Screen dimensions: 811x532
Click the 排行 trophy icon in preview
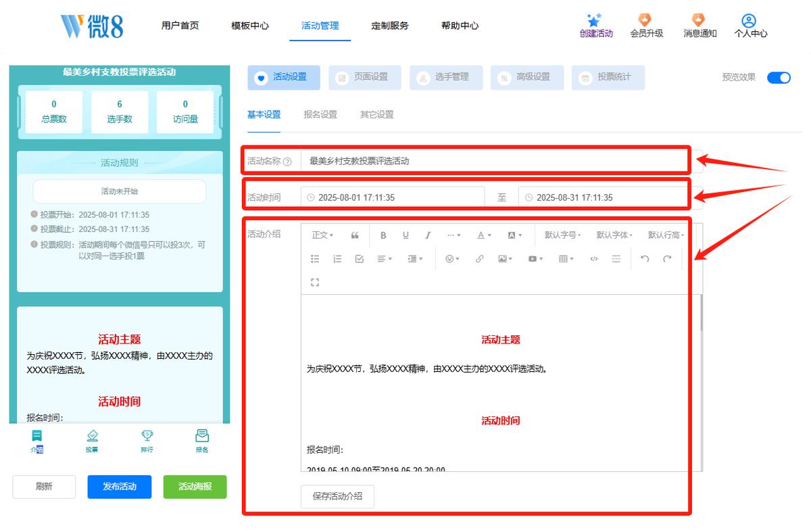[x=147, y=436]
